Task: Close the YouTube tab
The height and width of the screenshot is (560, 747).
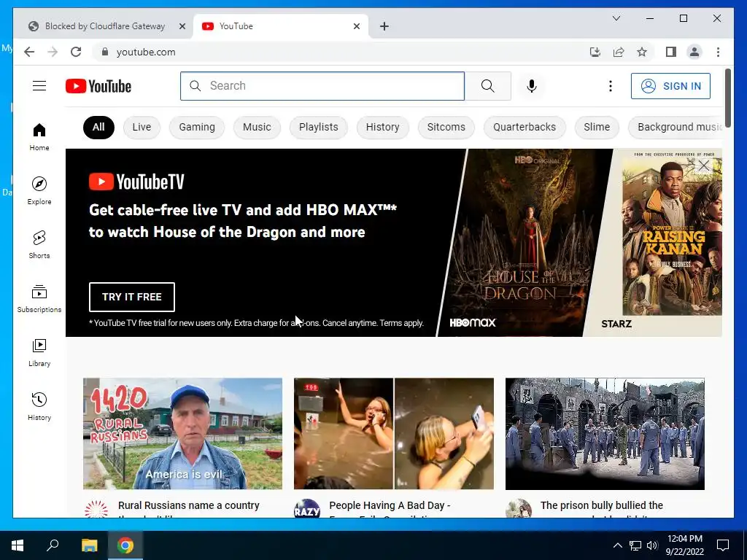Action: tap(356, 26)
